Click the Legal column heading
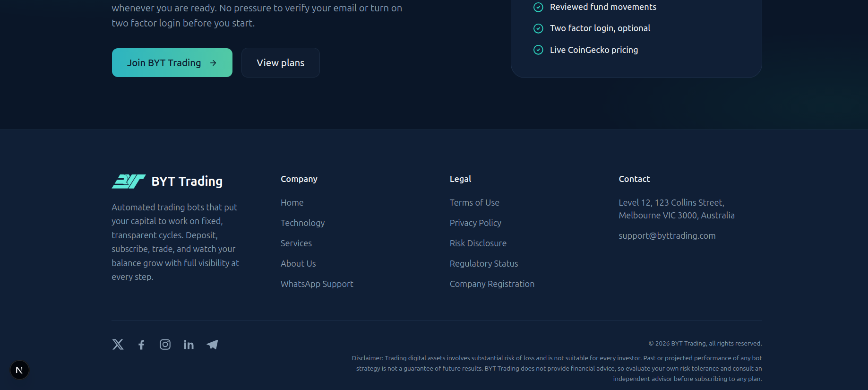The image size is (868, 390). click(460, 179)
